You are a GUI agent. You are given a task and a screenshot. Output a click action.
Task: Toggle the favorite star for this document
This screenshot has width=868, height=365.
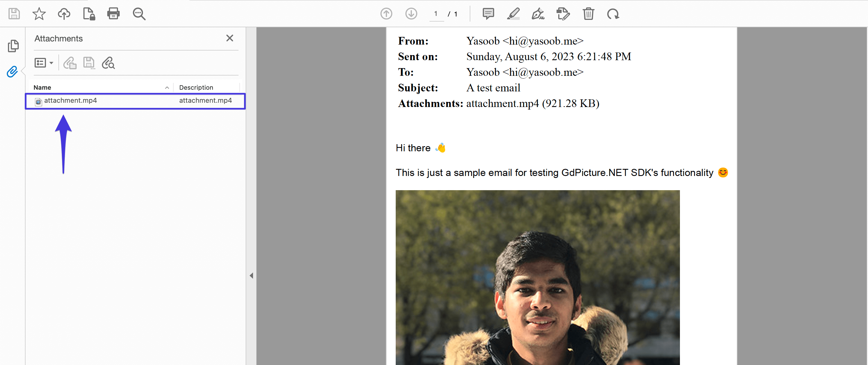[39, 14]
